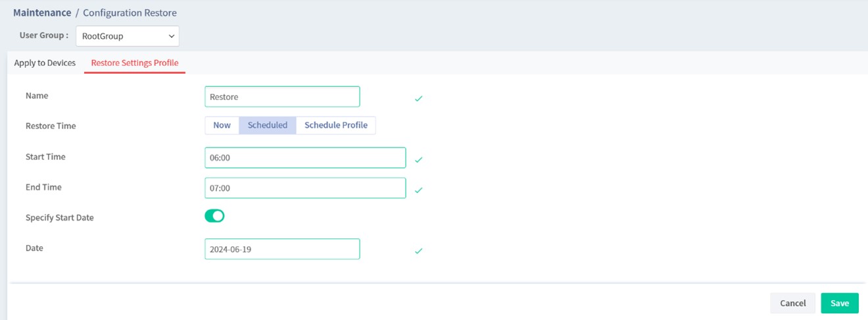Open the Restore Settings Profile tab

(x=135, y=63)
